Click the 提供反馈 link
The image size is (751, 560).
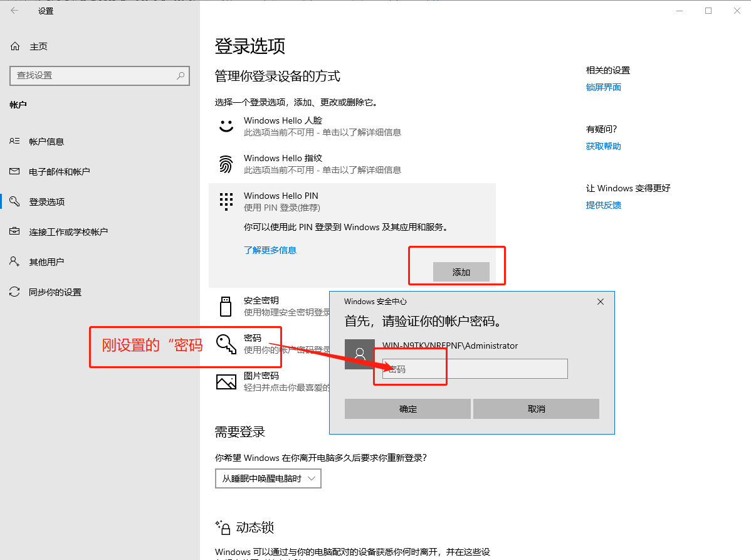[603, 204]
